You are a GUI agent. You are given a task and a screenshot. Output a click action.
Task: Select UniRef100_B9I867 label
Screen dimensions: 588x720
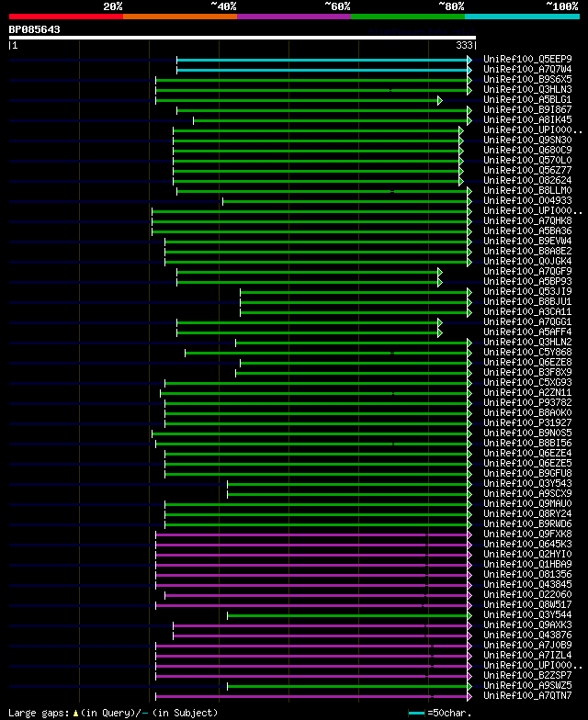(x=527, y=110)
